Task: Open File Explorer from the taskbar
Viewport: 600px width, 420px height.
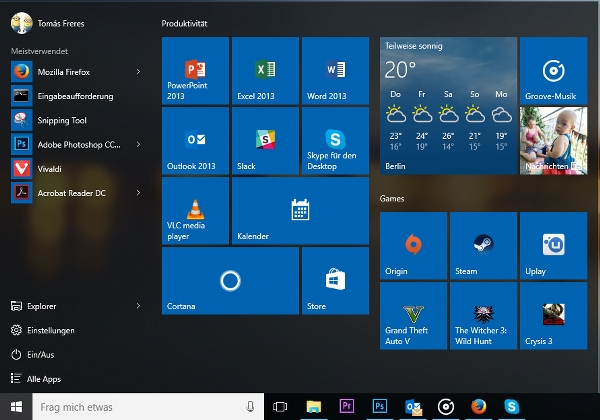Action: click(x=314, y=407)
